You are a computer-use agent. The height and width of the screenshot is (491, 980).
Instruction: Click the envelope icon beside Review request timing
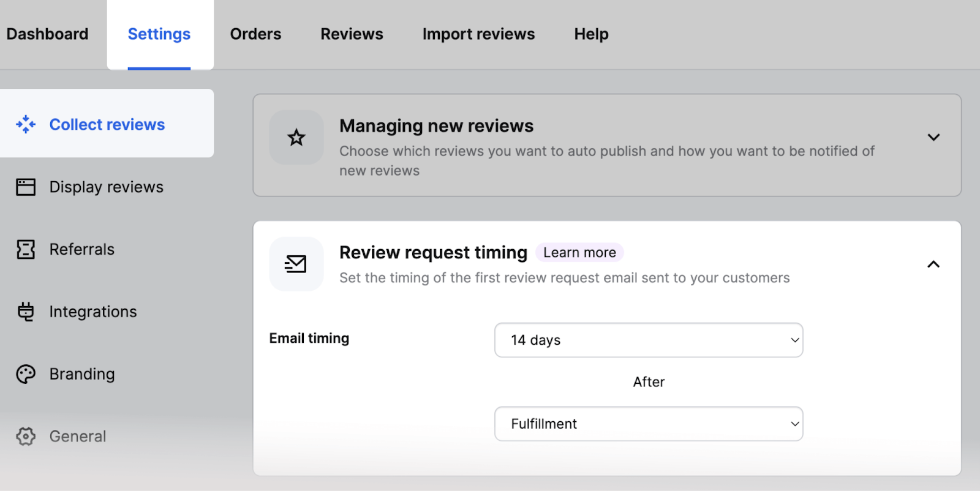(x=296, y=264)
